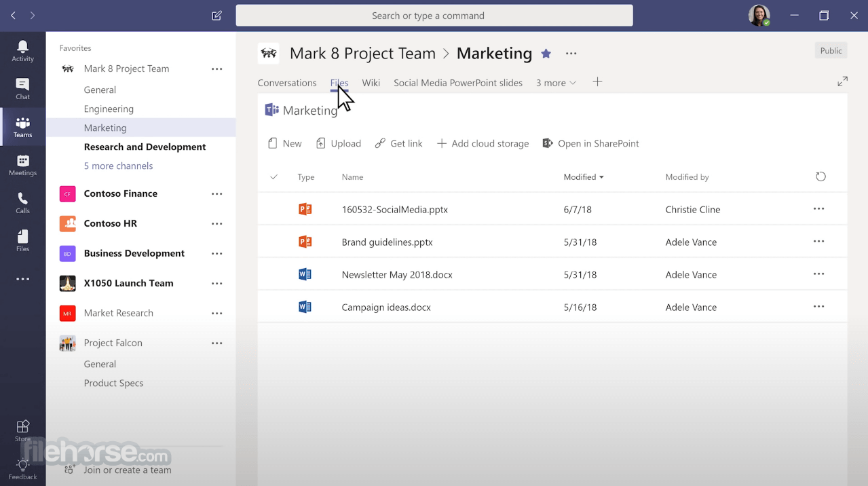Open X1050 Launch Team options ellipsis
The height and width of the screenshot is (486, 868).
click(x=216, y=283)
